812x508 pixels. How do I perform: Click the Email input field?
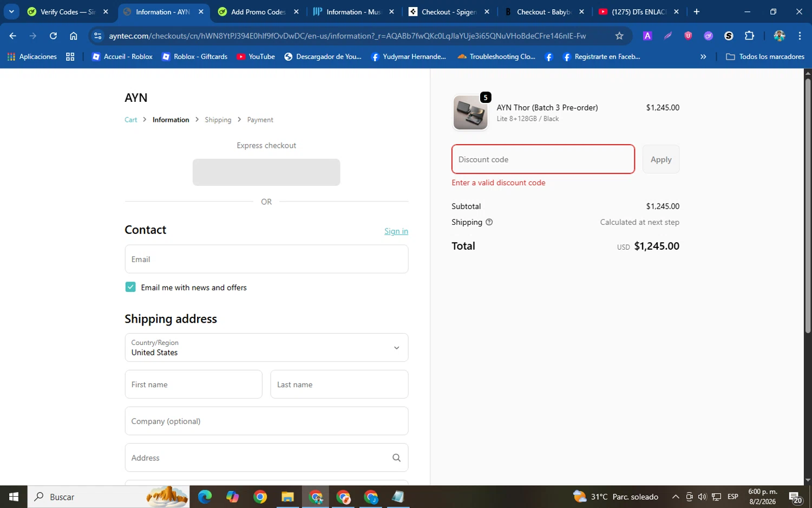(x=266, y=259)
